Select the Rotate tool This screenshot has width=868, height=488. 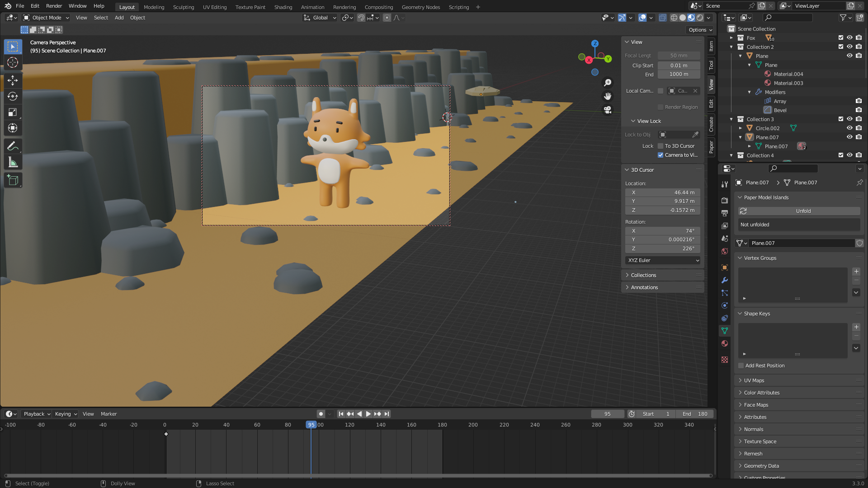[x=13, y=96]
